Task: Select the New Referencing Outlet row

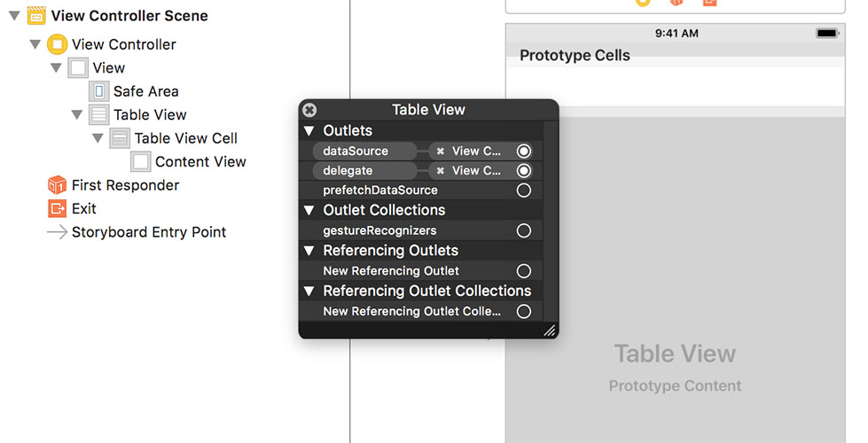Action: pos(391,271)
